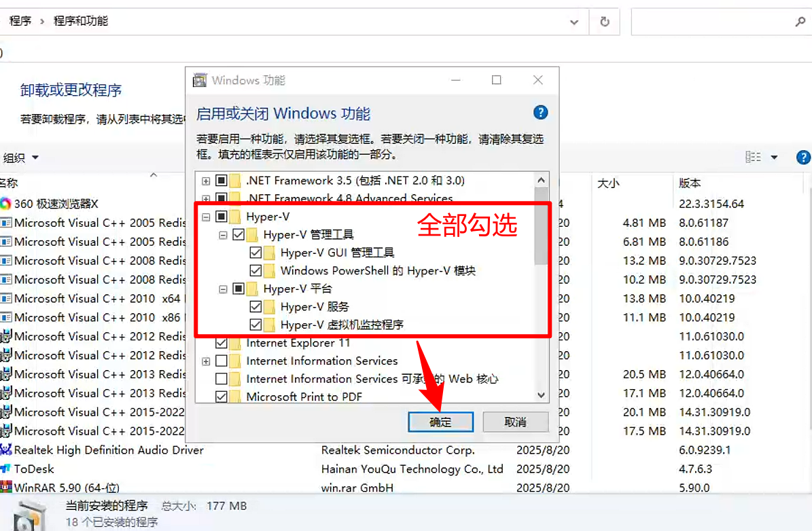The image size is (812, 531).
Task: Click icon of Microsoft Visual C++ 2010 x86
Action: [5, 317]
